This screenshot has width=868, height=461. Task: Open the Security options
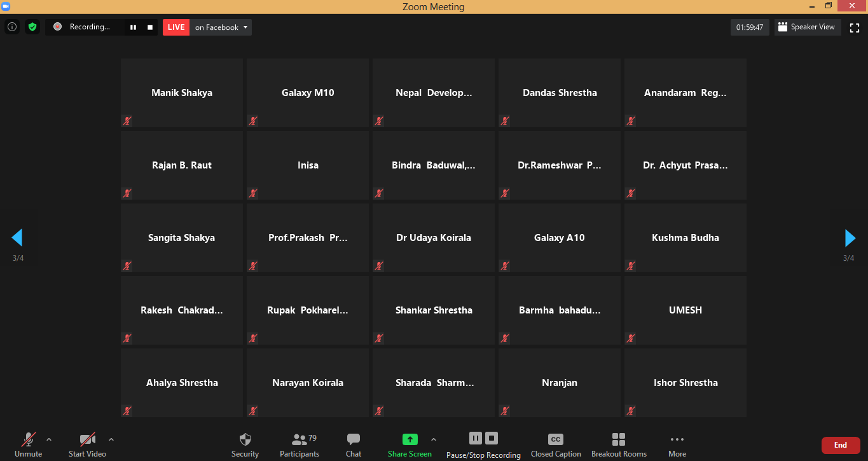[x=245, y=445]
